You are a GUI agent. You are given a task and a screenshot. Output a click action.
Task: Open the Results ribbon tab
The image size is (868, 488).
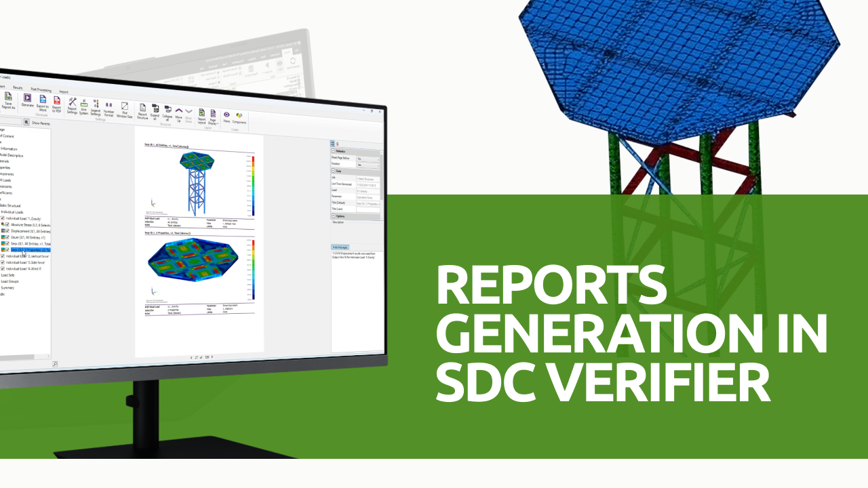[x=18, y=87]
